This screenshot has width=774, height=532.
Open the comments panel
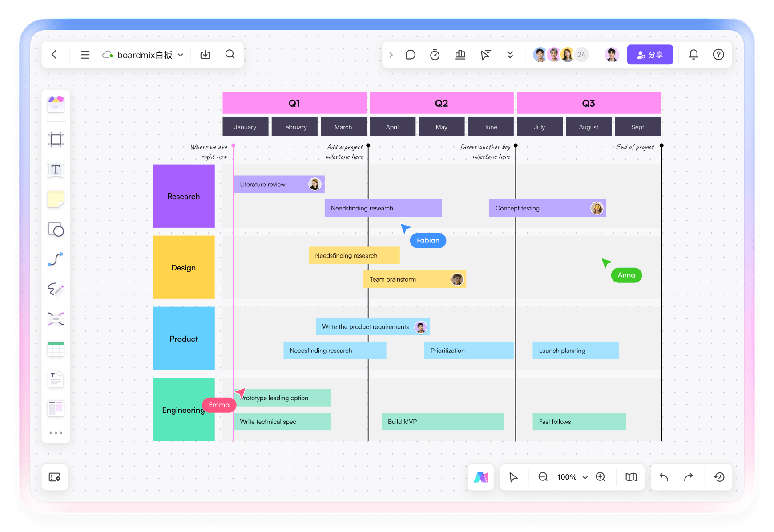[410, 55]
